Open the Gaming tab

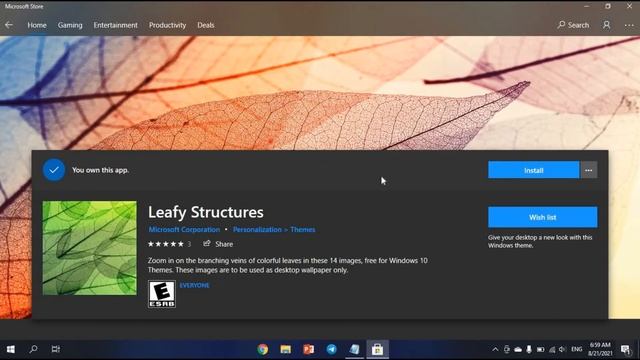pos(70,25)
